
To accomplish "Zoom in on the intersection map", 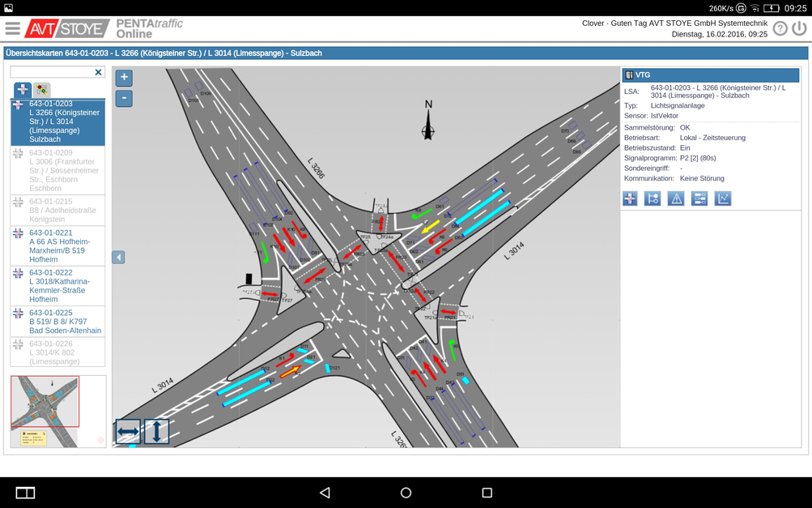I will (x=124, y=78).
